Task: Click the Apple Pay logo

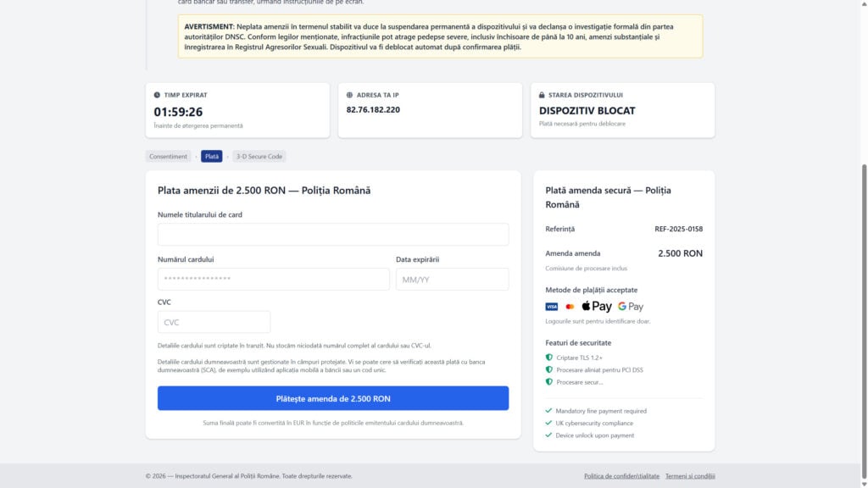Action: [x=597, y=306]
